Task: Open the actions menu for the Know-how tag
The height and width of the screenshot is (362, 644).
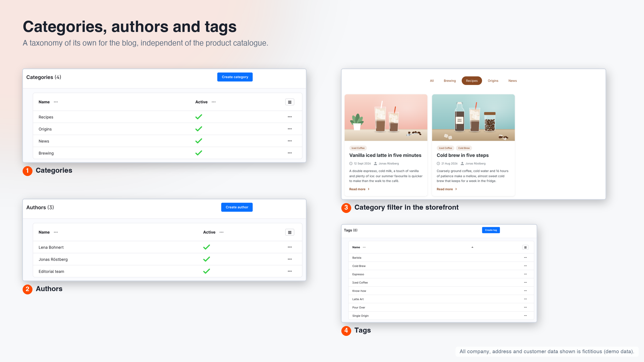Action: 525,291
